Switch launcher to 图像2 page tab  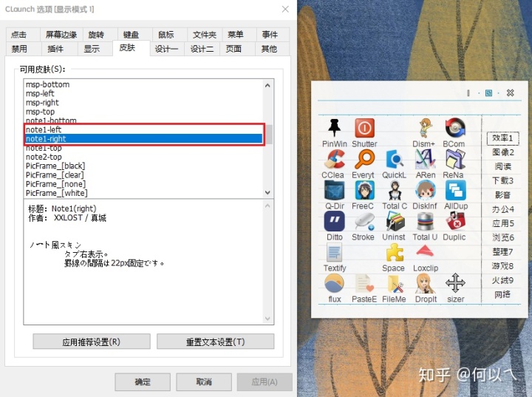click(503, 152)
